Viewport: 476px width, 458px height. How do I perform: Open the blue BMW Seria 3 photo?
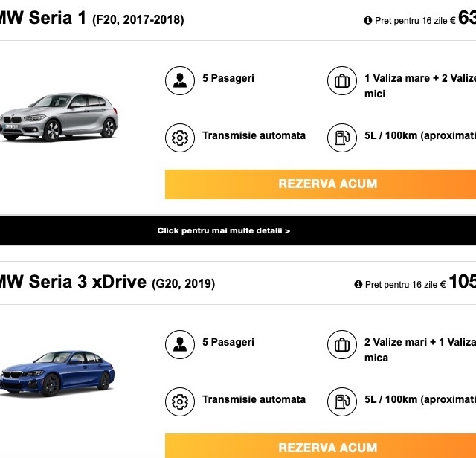coord(57,372)
